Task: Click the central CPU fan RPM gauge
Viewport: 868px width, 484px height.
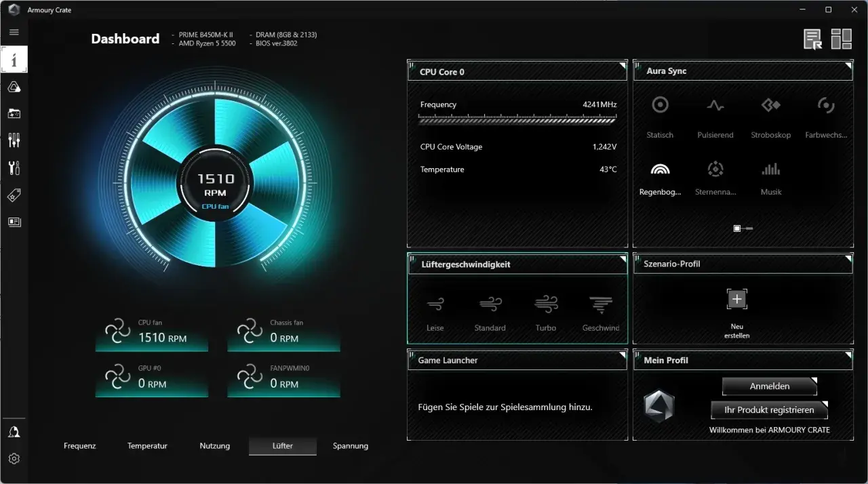Action: click(x=216, y=183)
